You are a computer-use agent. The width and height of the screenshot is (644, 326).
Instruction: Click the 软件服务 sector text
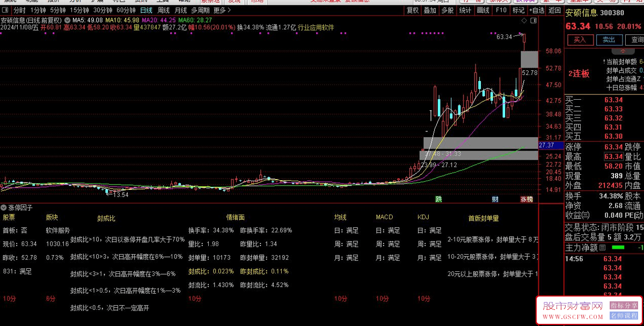[57, 231]
